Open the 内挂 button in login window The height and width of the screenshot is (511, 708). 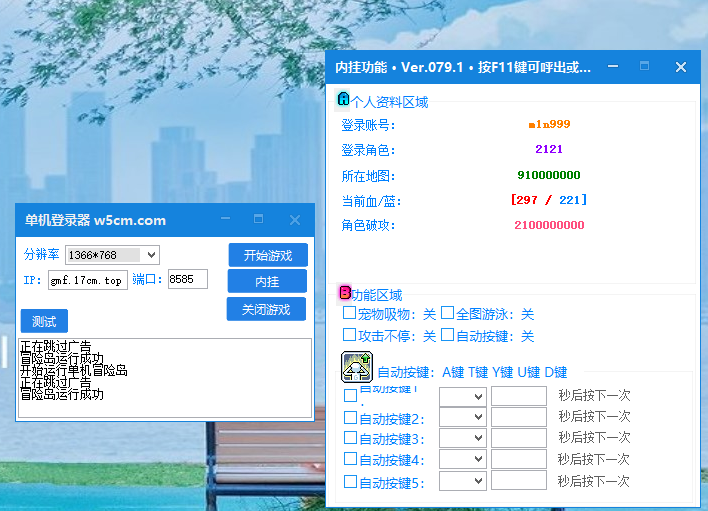coord(267,282)
